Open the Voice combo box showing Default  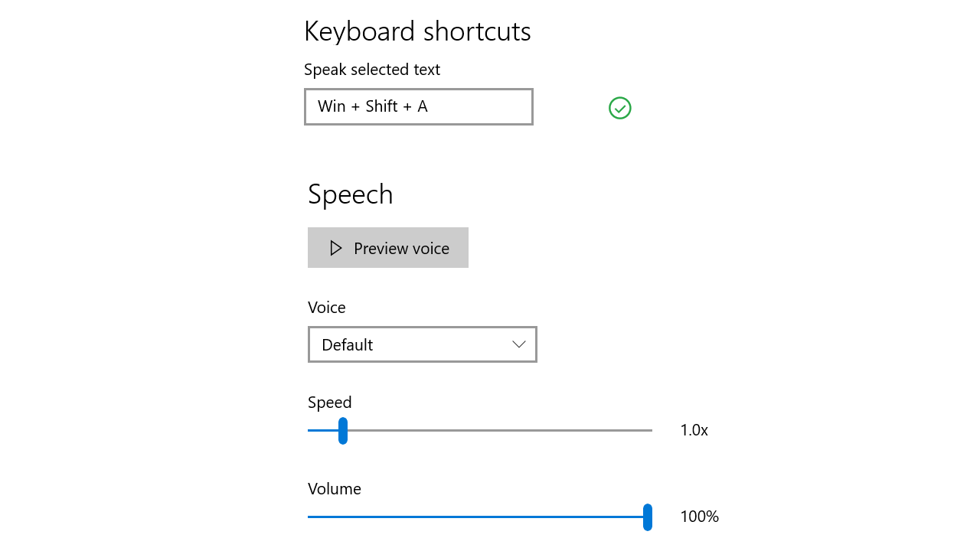pyautogui.click(x=423, y=344)
